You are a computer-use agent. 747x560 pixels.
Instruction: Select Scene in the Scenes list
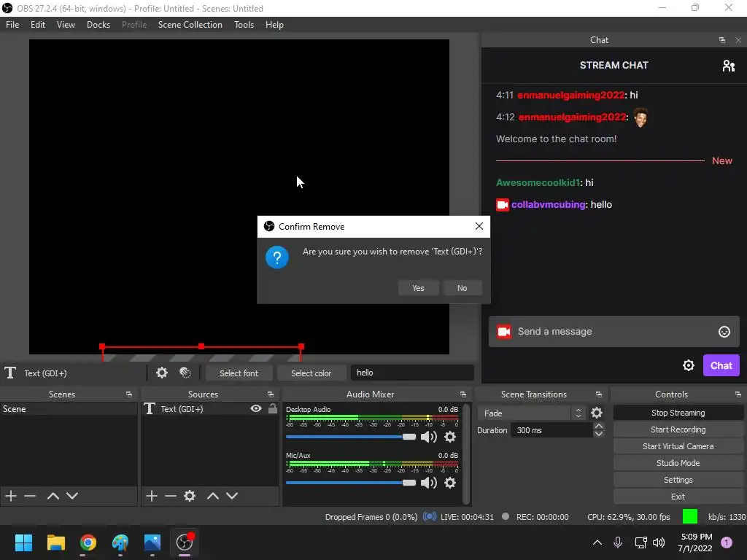coord(69,409)
